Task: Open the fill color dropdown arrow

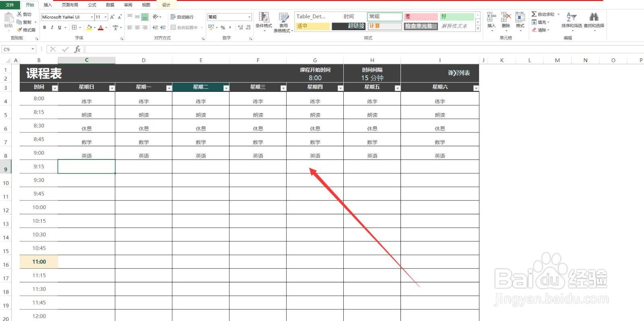Action: 95,28
